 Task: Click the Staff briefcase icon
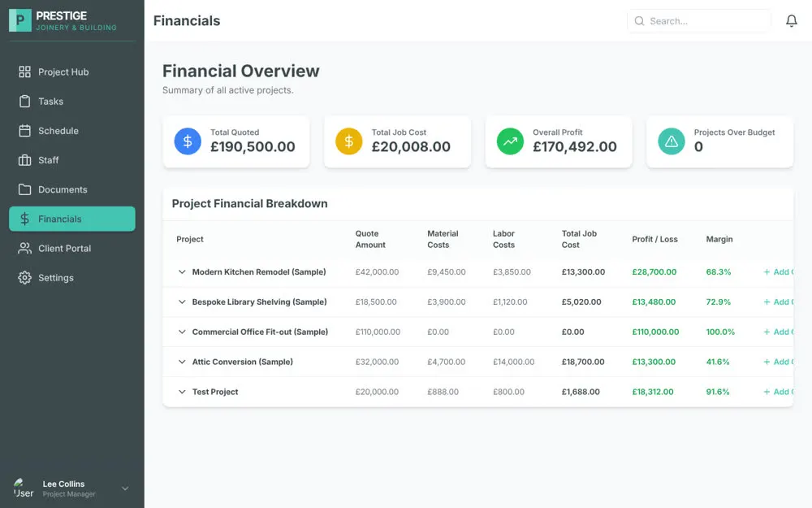[x=24, y=160]
